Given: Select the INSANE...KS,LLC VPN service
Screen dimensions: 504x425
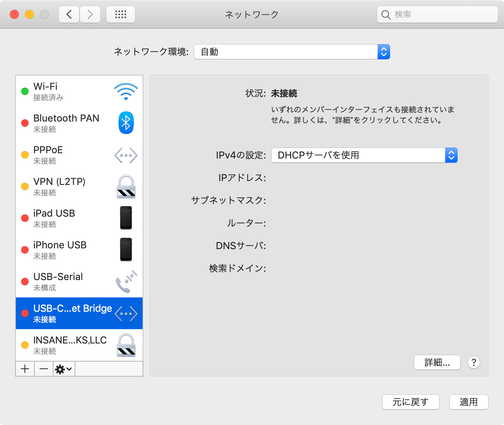Looking at the screenshot, I should click(x=79, y=345).
